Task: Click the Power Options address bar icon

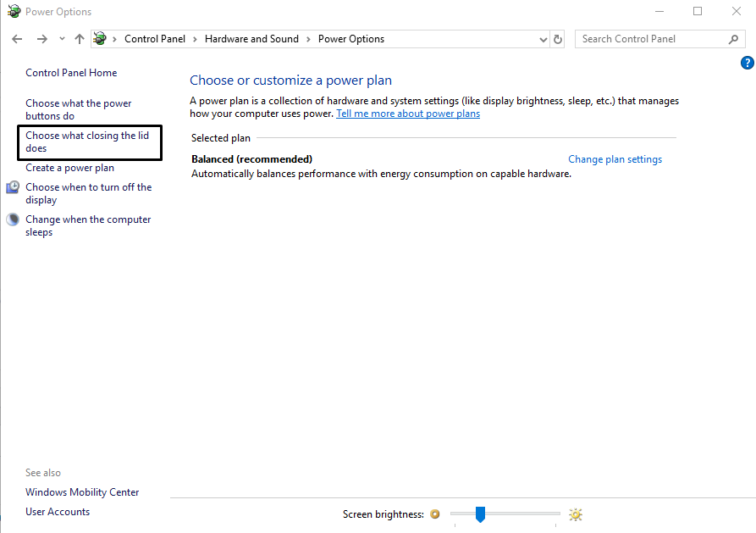Action: point(100,39)
